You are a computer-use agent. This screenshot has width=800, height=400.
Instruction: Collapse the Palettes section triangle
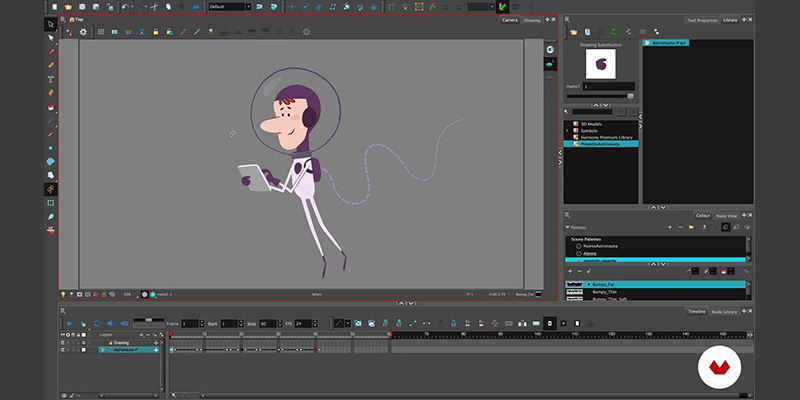pyautogui.click(x=567, y=228)
